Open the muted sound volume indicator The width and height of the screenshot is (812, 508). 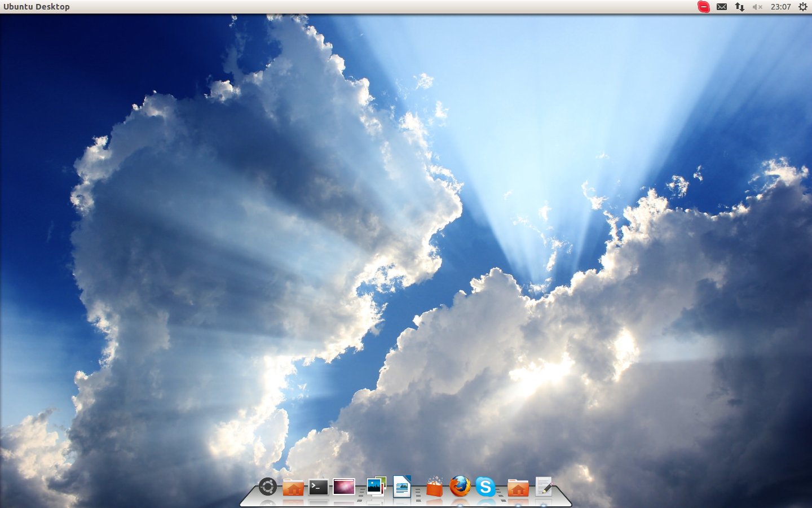coord(757,7)
